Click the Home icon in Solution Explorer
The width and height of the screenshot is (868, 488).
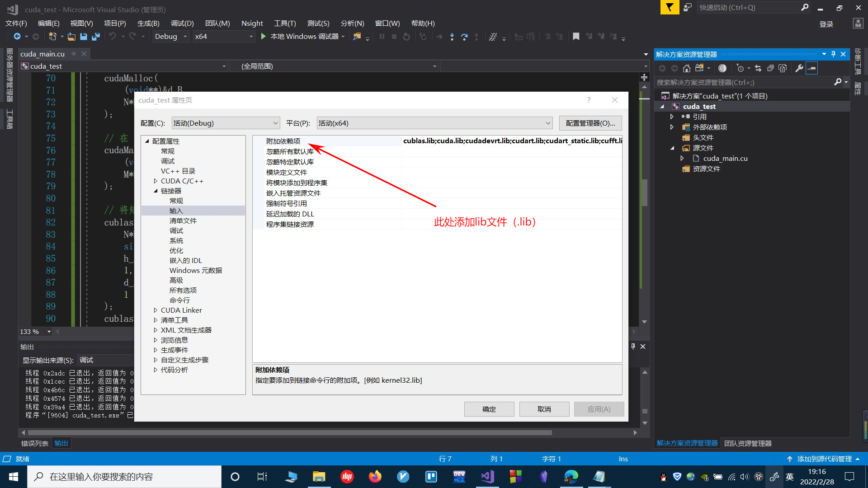pos(687,68)
